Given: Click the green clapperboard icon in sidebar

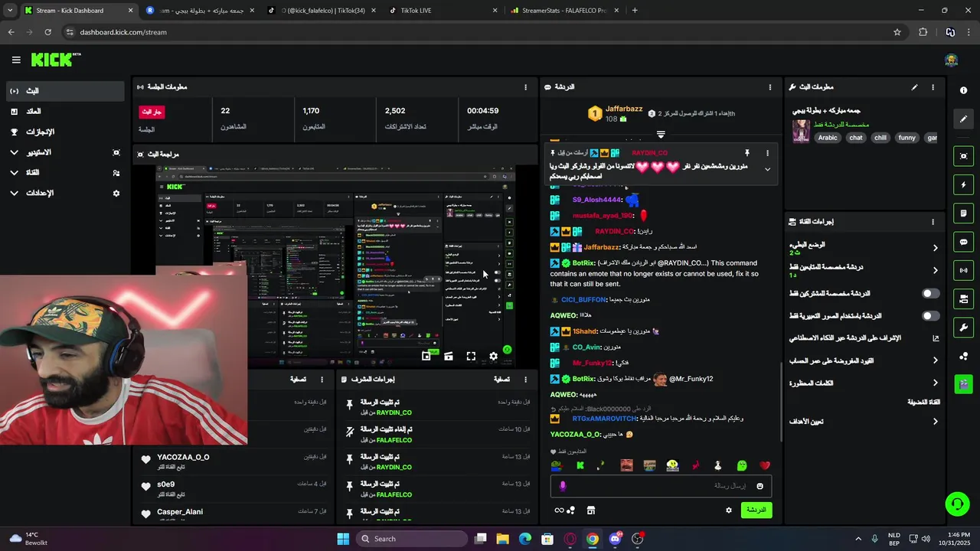Looking at the screenshot, I should (x=963, y=383).
